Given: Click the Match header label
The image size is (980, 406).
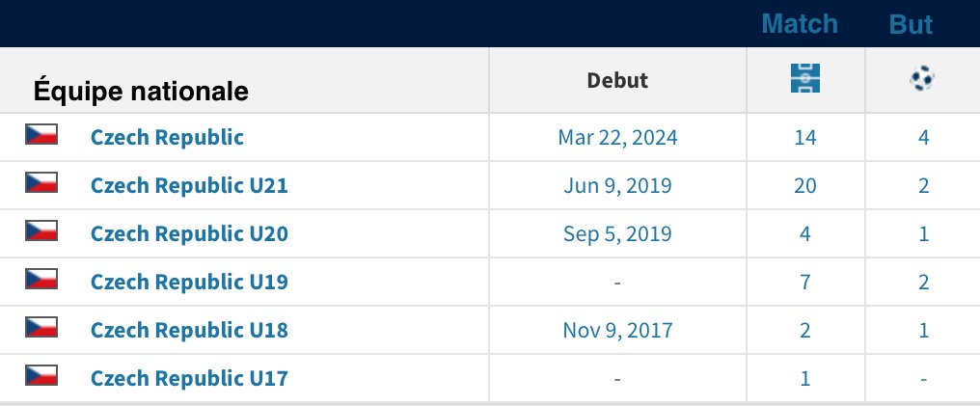Looking at the screenshot, I should point(800,23).
